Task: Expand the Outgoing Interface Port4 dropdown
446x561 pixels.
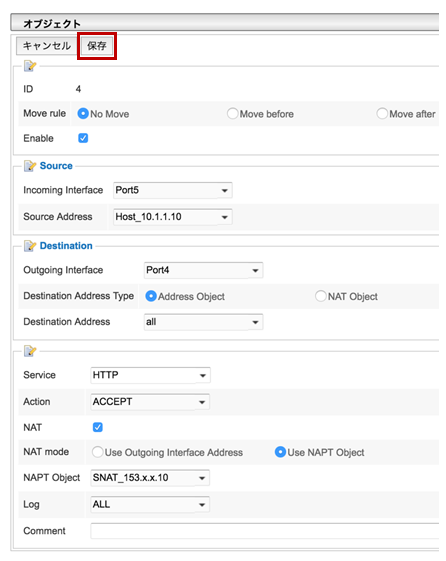Action: pos(204,270)
